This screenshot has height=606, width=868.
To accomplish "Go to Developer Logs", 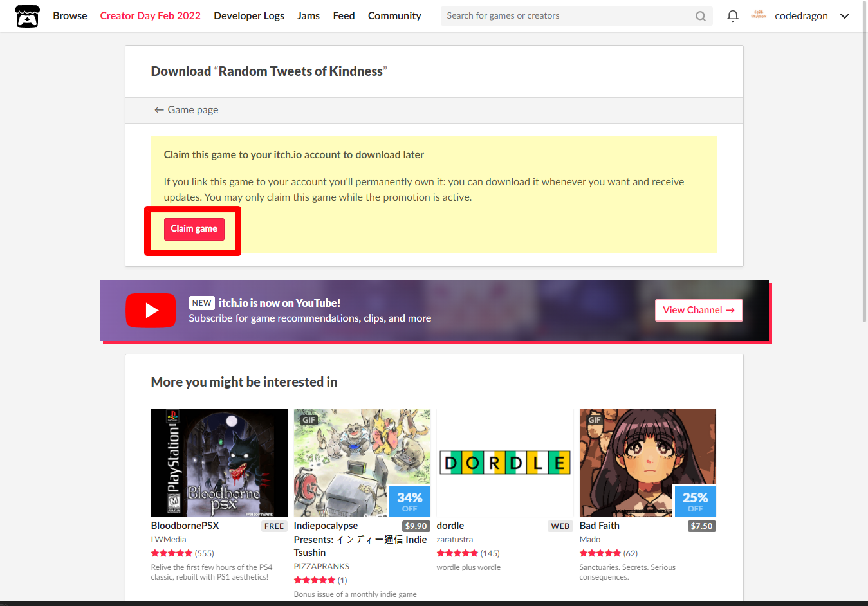I will 249,16.
